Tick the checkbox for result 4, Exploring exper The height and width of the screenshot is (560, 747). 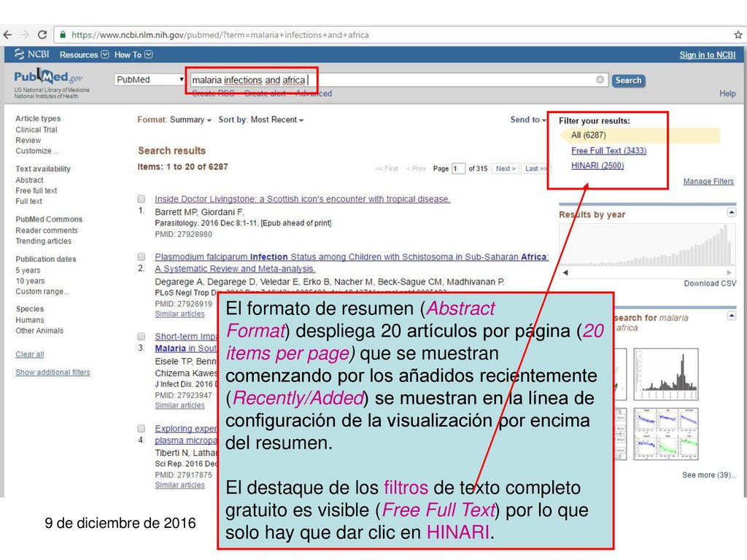click(x=142, y=429)
